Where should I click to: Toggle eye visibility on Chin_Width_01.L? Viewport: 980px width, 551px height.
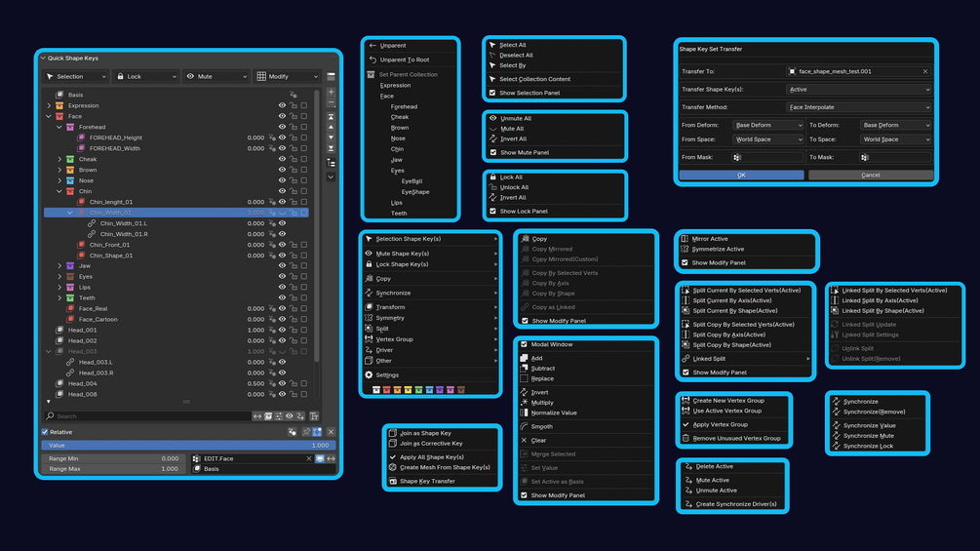coord(282,223)
